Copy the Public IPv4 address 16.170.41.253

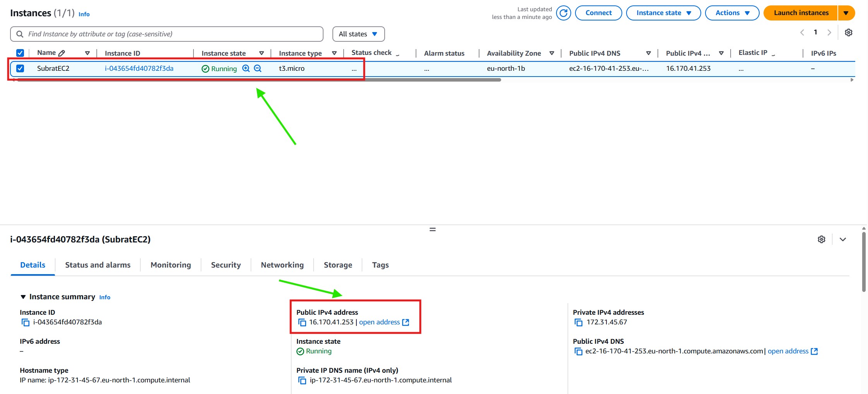click(x=302, y=322)
